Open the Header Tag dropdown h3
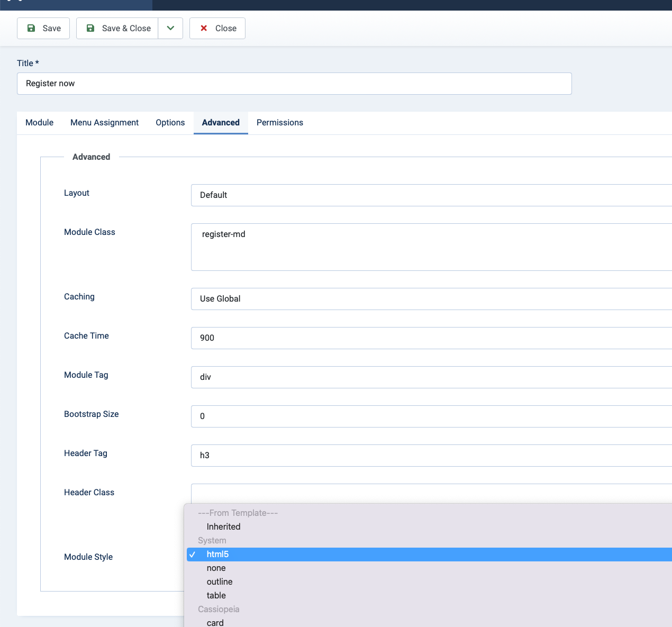The image size is (672, 627). pos(431,456)
